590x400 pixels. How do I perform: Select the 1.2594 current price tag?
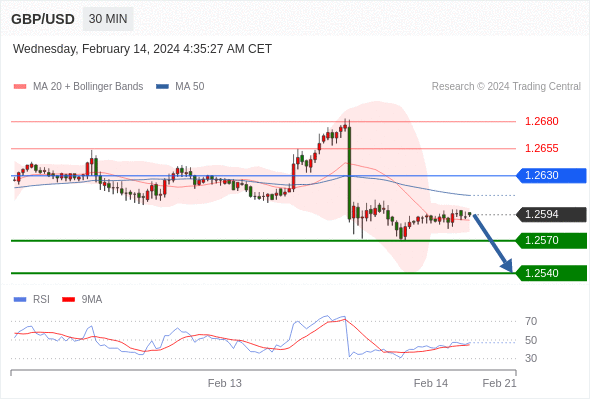click(551, 214)
